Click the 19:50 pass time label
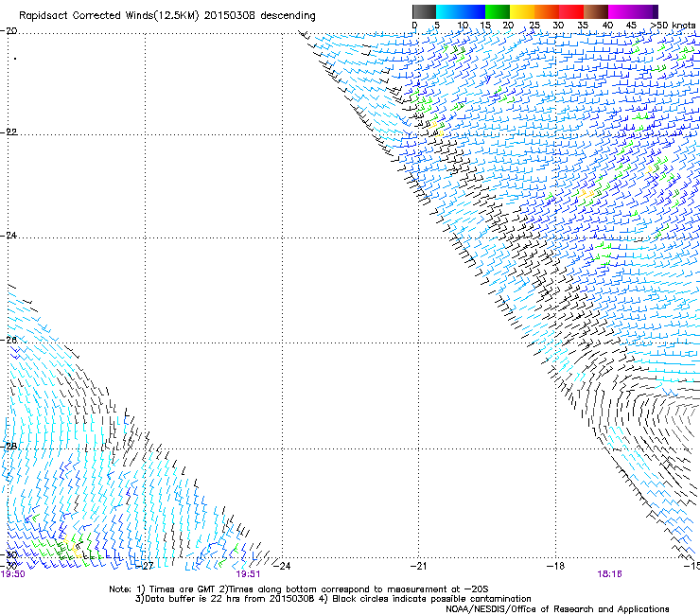700x615 pixels. click(x=13, y=574)
